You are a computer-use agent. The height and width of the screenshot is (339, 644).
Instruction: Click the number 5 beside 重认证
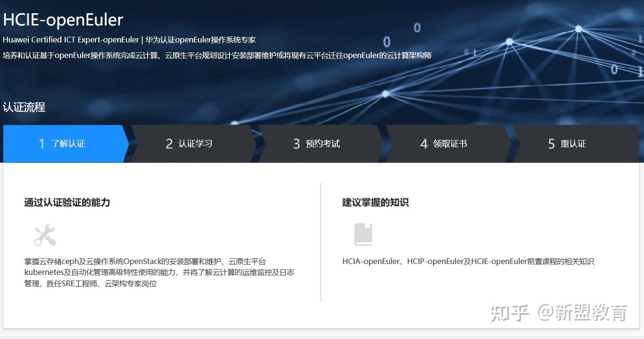coord(551,144)
